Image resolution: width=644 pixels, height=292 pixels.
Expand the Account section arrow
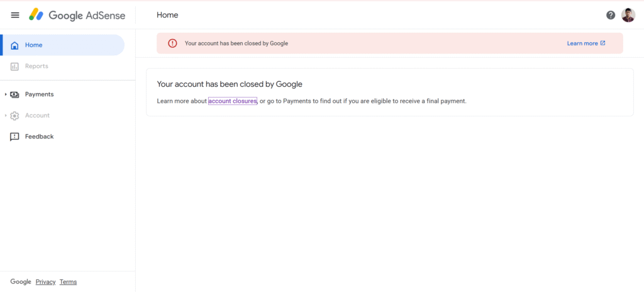coord(6,116)
